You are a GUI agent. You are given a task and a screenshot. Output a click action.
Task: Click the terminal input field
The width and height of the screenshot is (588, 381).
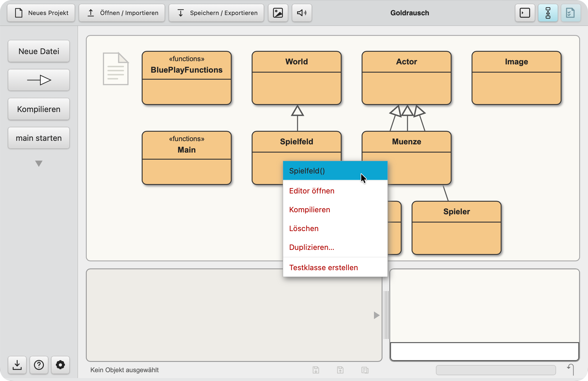(485, 351)
